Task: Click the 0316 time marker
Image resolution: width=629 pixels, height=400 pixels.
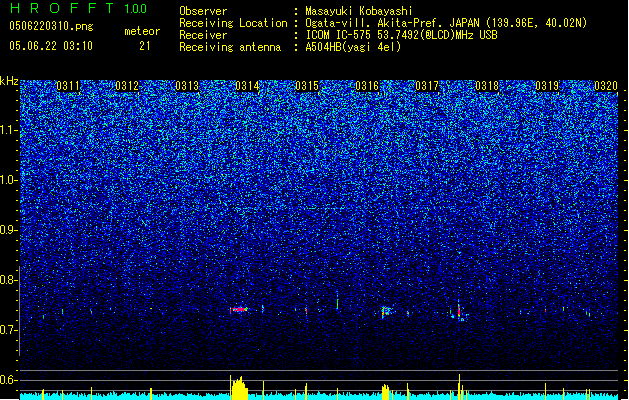Action: [367, 86]
